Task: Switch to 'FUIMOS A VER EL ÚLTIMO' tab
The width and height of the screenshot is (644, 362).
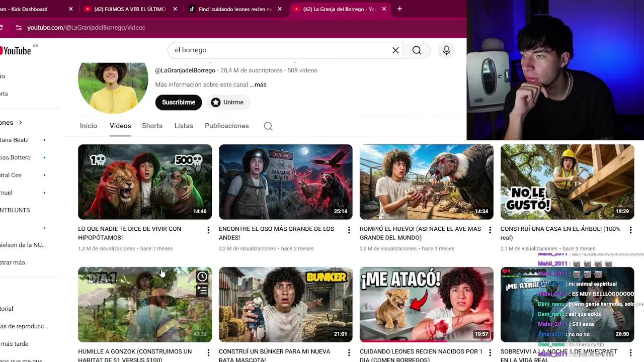Action: click(x=130, y=9)
